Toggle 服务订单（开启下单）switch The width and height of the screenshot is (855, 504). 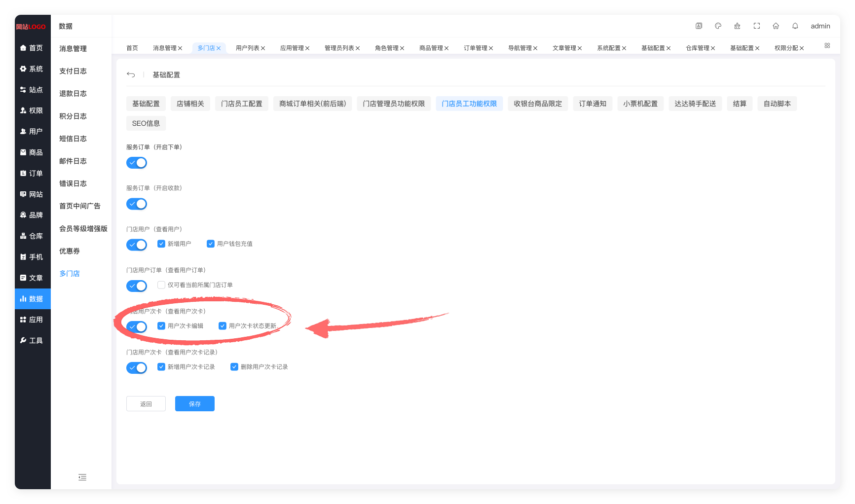click(x=137, y=163)
